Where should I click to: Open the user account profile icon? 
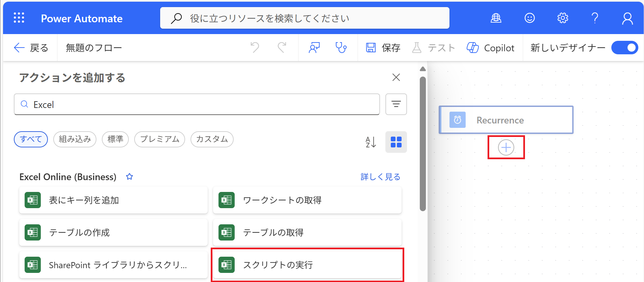pos(627,19)
